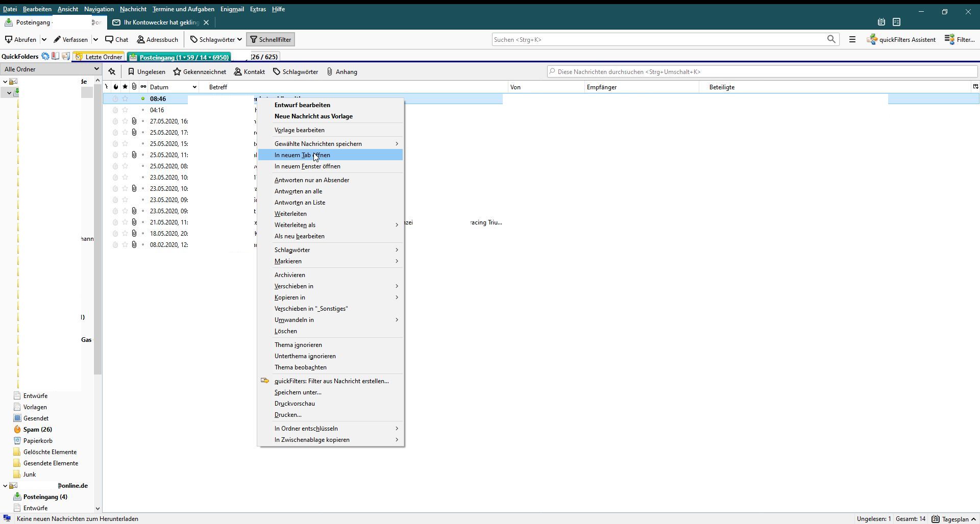Star the 04:16 message
The image size is (980, 524).
(x=125, y=110)
